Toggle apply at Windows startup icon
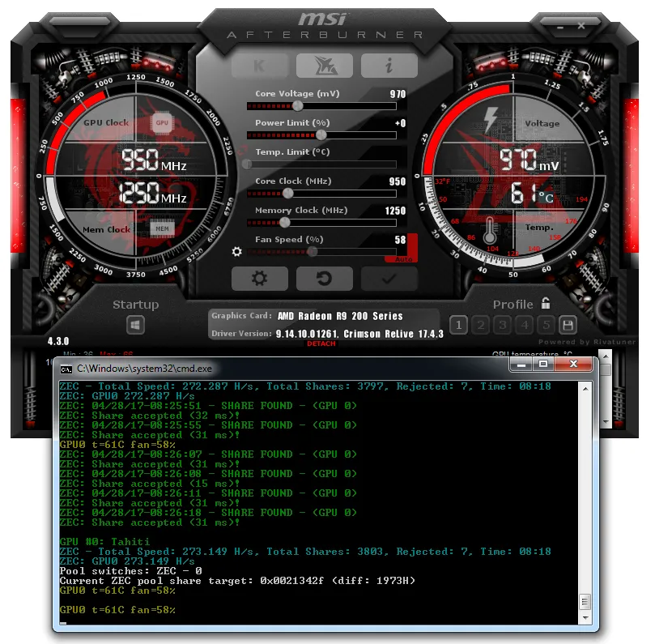 coord(135,325)
